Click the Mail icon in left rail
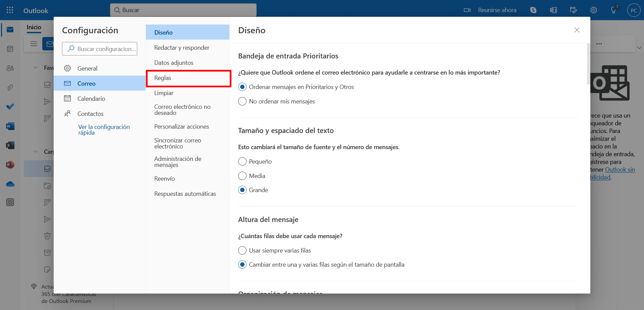This screenshot has width=644, height=310. pos(10,30)
